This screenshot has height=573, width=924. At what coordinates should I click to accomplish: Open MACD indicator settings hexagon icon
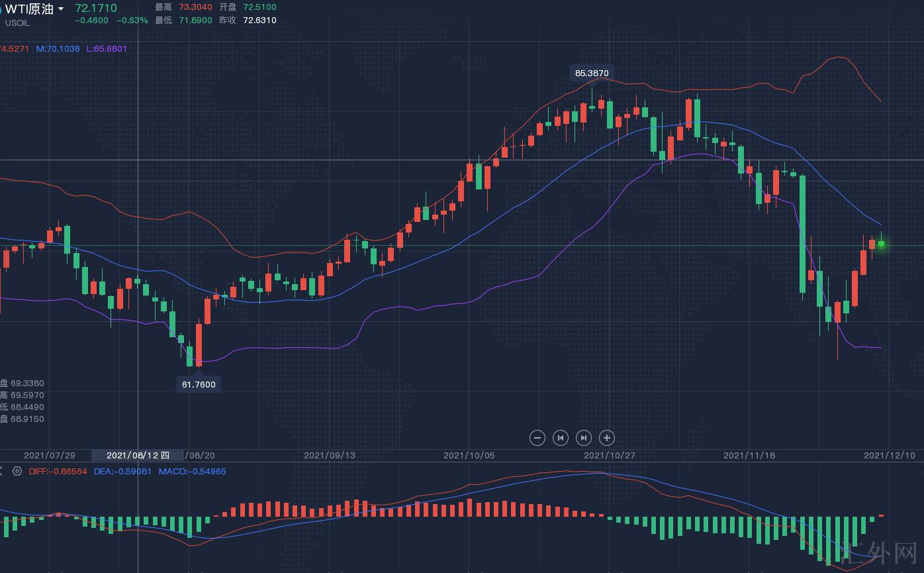point(17,472)
